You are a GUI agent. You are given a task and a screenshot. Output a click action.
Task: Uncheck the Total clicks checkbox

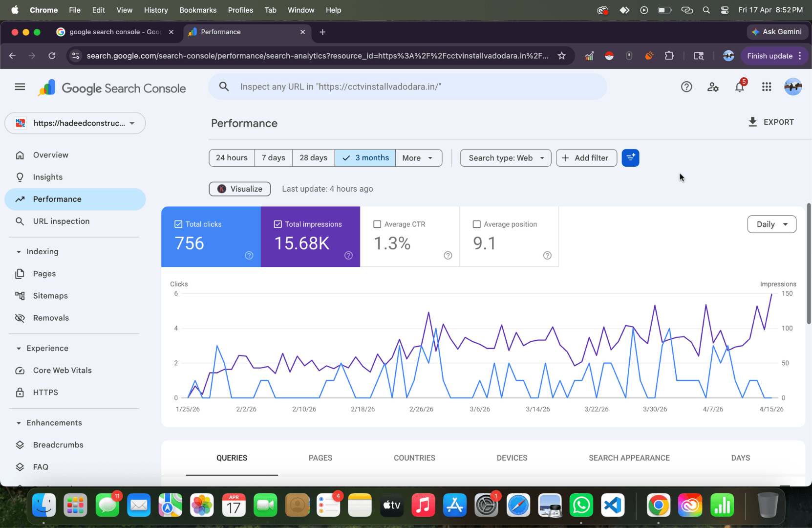[178, 224]
